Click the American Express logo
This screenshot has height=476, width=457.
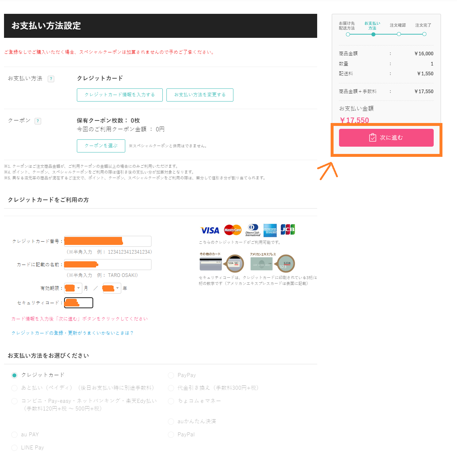(270, 230)
